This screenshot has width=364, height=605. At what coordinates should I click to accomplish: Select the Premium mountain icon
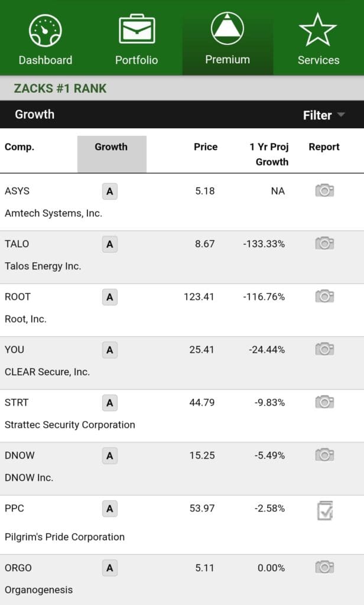(227, 28)
